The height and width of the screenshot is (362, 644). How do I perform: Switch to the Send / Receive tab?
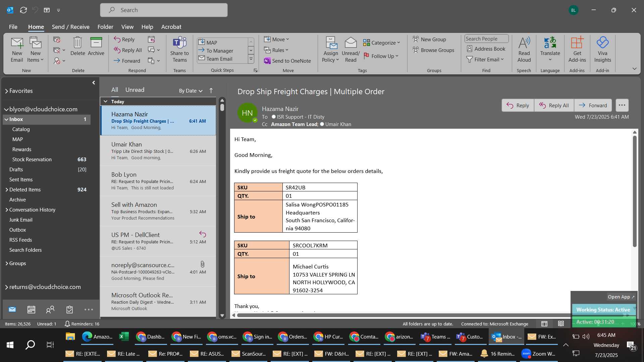70,27
